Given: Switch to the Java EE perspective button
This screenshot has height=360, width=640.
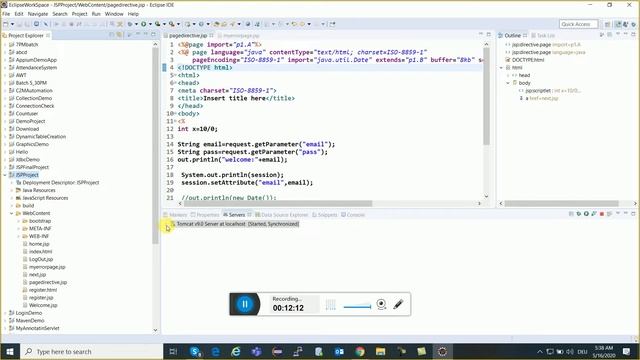Looking at the screenshot, I should (618, 24).
